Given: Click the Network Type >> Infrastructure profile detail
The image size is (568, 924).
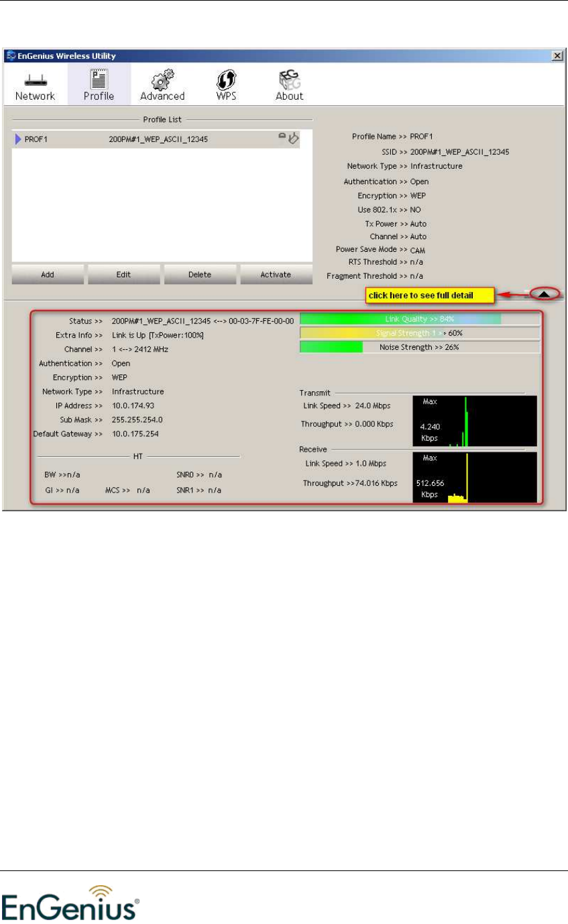Looking at the screenshot, I should point(404,166).
